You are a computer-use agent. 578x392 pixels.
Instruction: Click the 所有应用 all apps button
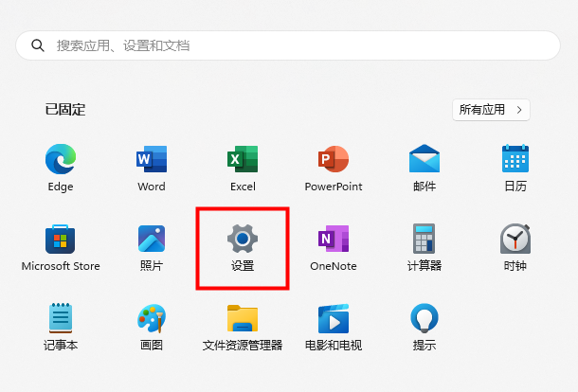click(x=491, y=110)
